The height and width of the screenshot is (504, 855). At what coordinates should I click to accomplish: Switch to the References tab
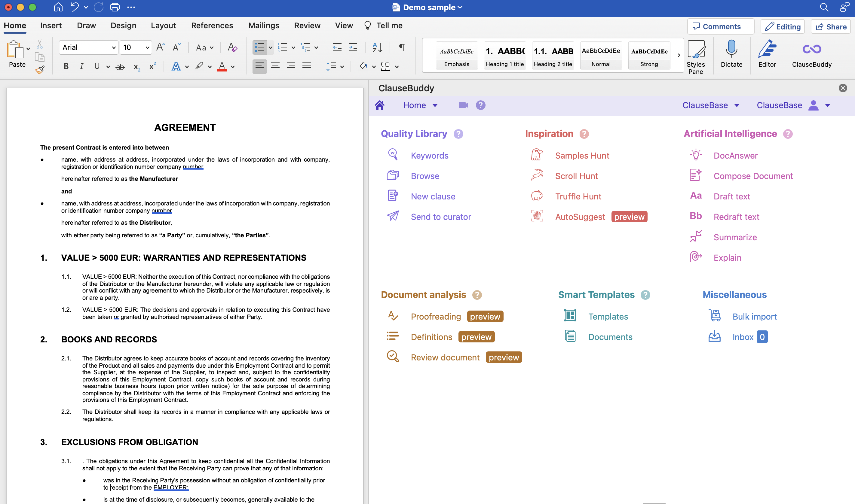click(212, 25)
